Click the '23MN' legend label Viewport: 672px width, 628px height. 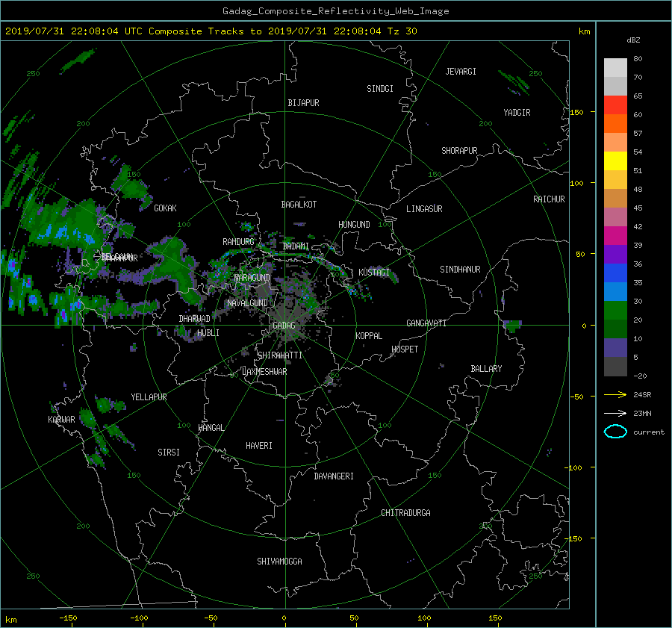pyautogui.click(x=642, y=413)
